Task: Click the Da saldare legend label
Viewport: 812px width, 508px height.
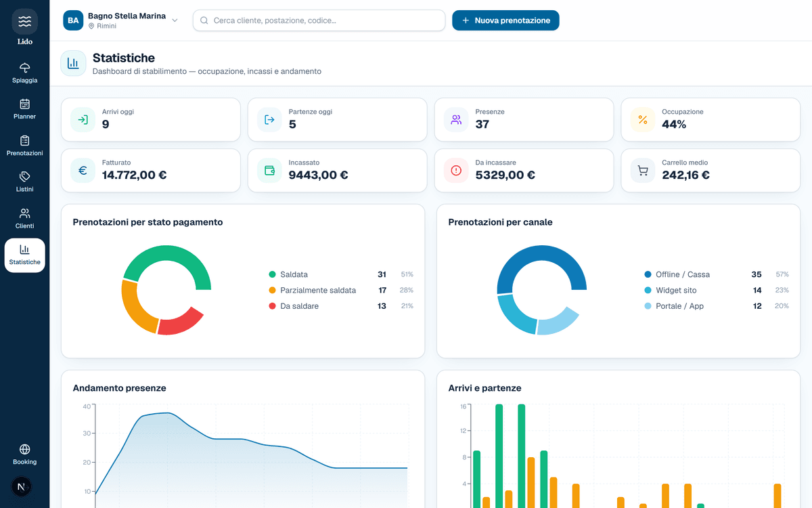Action: (x=299, y=306)
